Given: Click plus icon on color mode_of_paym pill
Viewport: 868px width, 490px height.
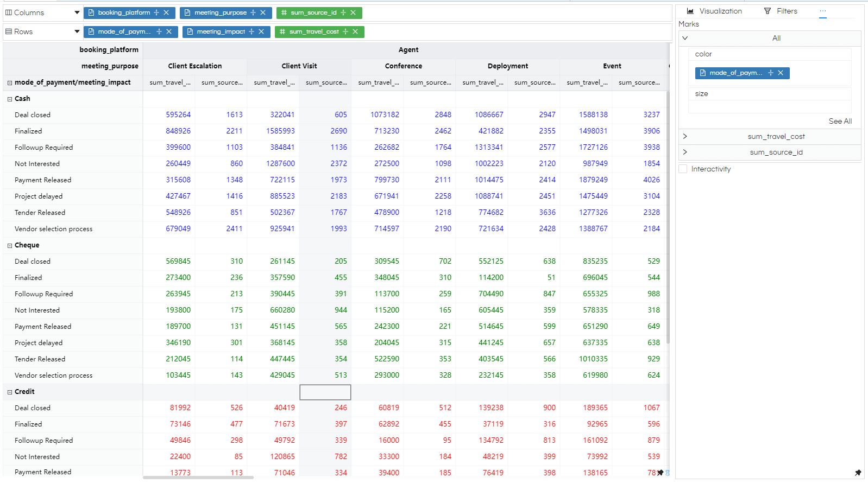Looking at the screenshot, I should pyautogui.click(x=771, y=73).
